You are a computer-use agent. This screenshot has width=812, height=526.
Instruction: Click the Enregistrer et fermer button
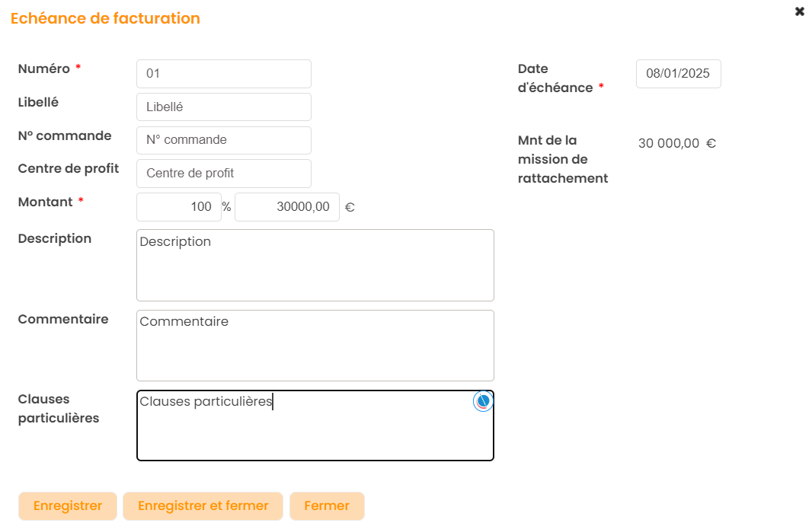[x=203, y=506]
